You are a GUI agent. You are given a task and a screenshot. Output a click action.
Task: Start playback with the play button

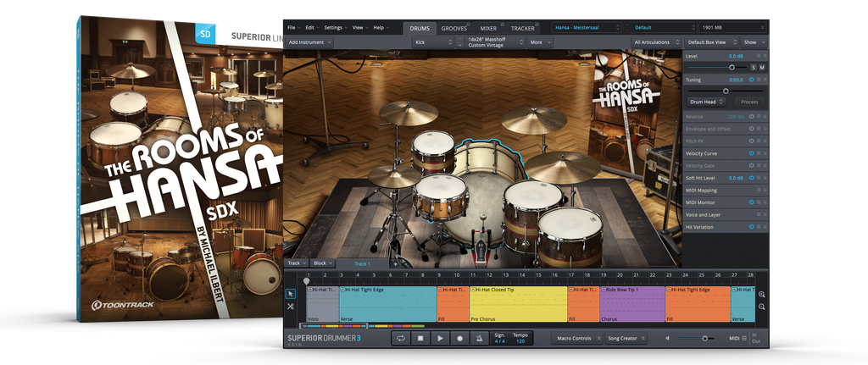click(x=440, y=338)
